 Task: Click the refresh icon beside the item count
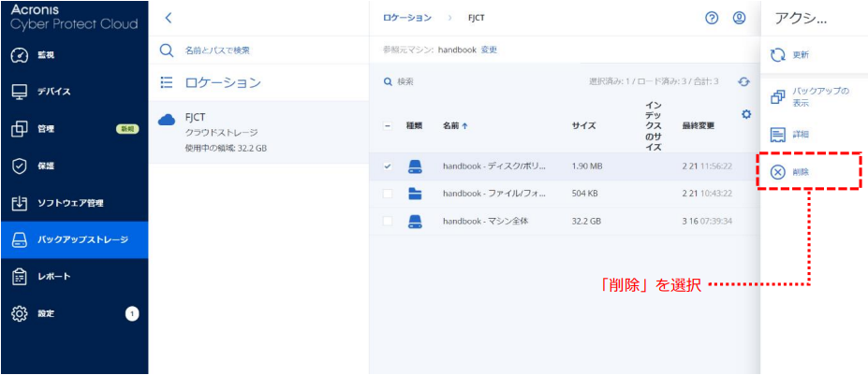[743, 82]
